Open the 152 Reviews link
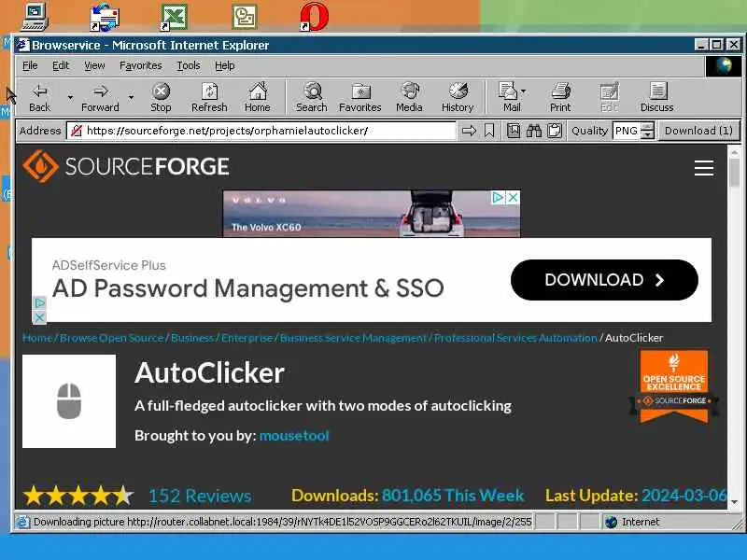The width and height of the screenshot is (747, 560). 200,496
